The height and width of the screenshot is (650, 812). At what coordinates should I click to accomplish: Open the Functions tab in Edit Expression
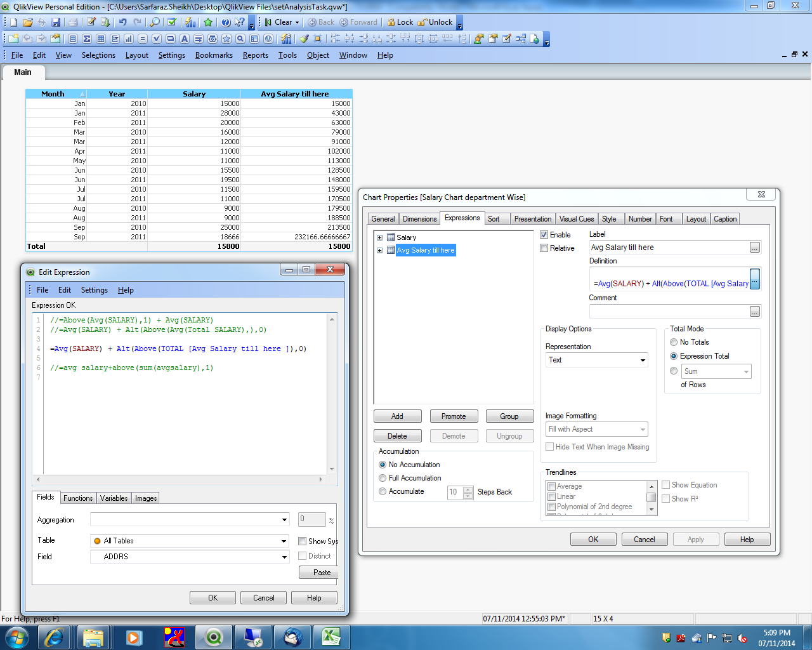tap(78, 498)
